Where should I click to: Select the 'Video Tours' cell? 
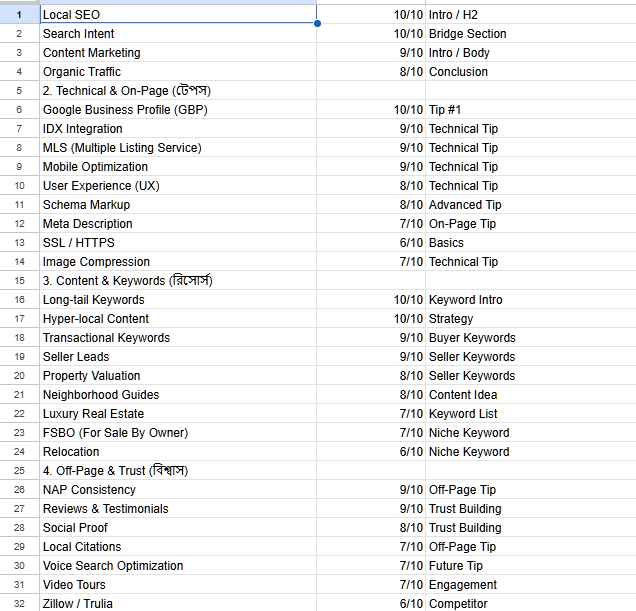click(x=178, y=585)
